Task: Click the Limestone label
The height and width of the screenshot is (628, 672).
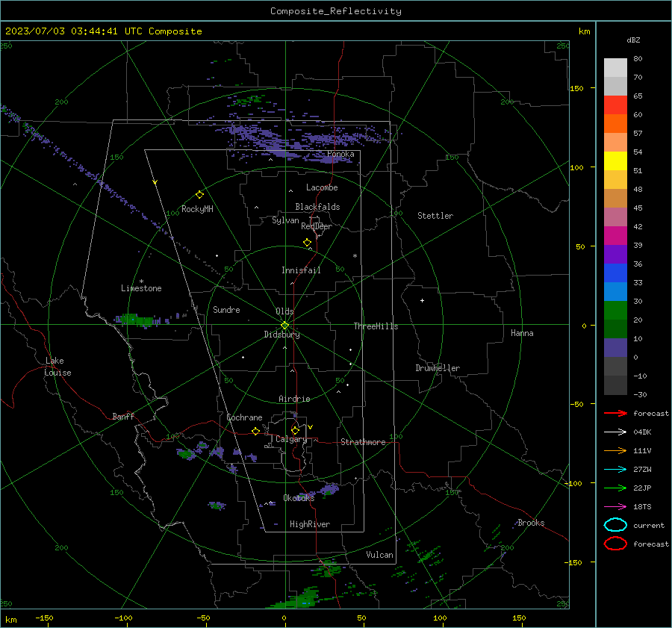Action: click(141, 288)
